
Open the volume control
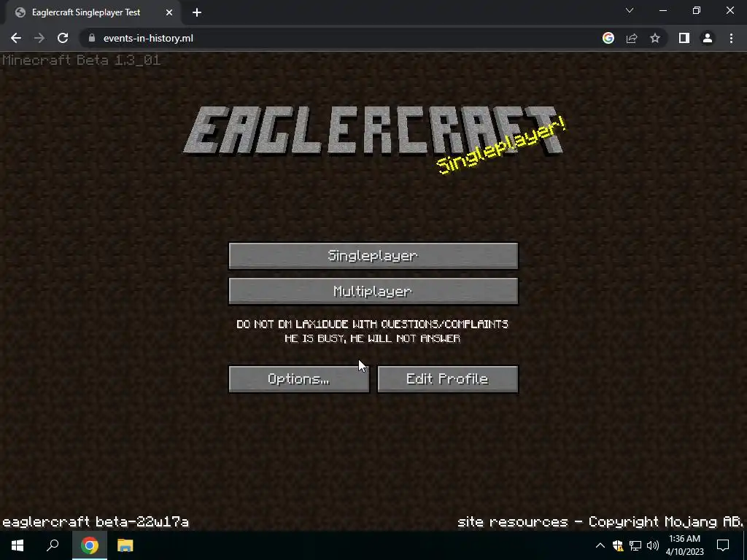[653, 545]
